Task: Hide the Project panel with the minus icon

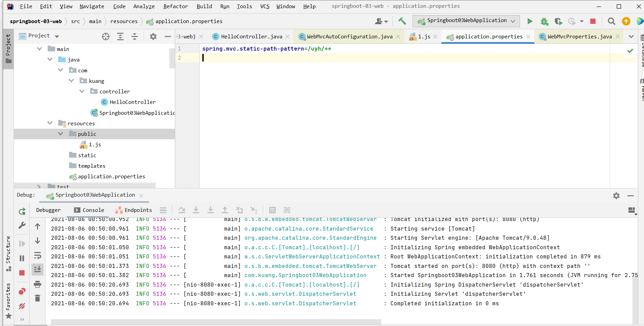Action: click(x=168, y=37)
